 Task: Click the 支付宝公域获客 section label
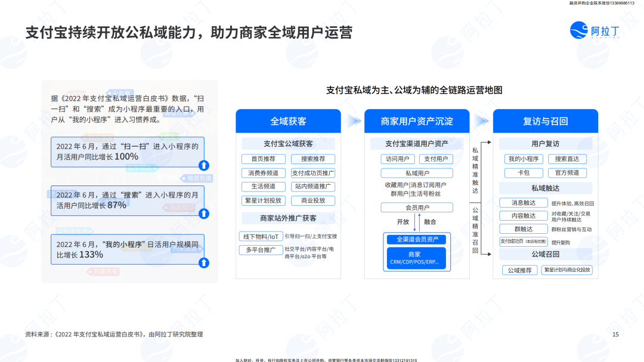pyautogui.click(x=288, y=144)
